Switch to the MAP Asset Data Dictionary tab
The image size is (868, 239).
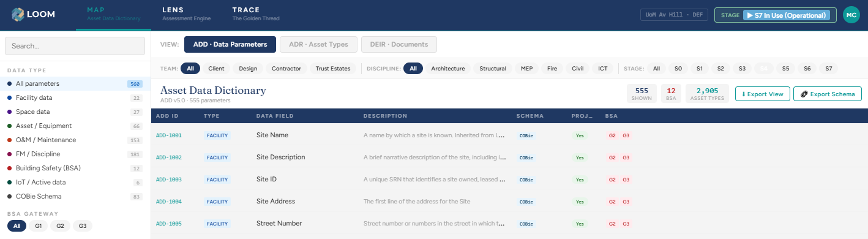pyautogui.click(x=114, y=15)
